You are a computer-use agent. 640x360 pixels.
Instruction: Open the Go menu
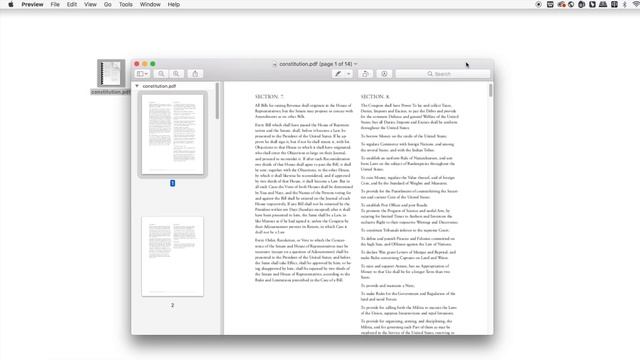click(x=108, y=4)
